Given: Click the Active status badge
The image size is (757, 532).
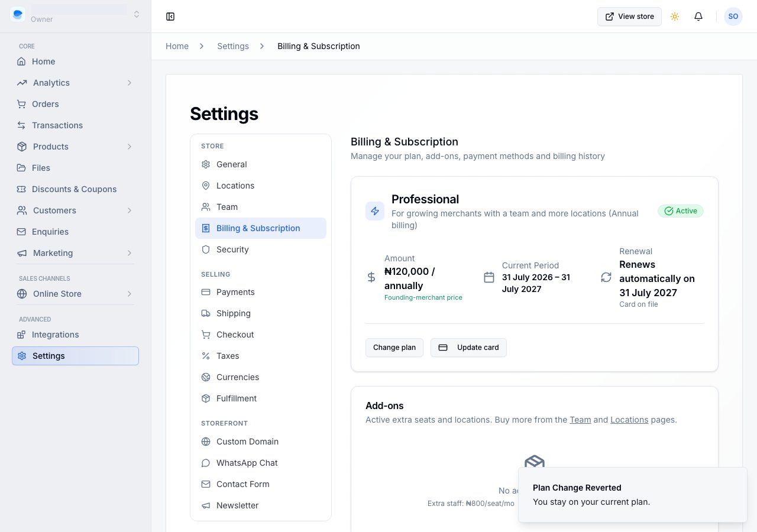Looking at the screenshot, I should [681, 211].
